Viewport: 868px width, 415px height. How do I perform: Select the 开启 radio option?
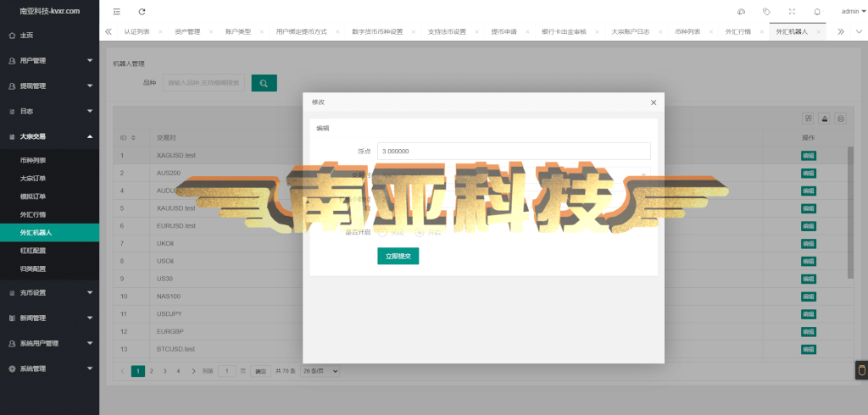click(428, 232)
